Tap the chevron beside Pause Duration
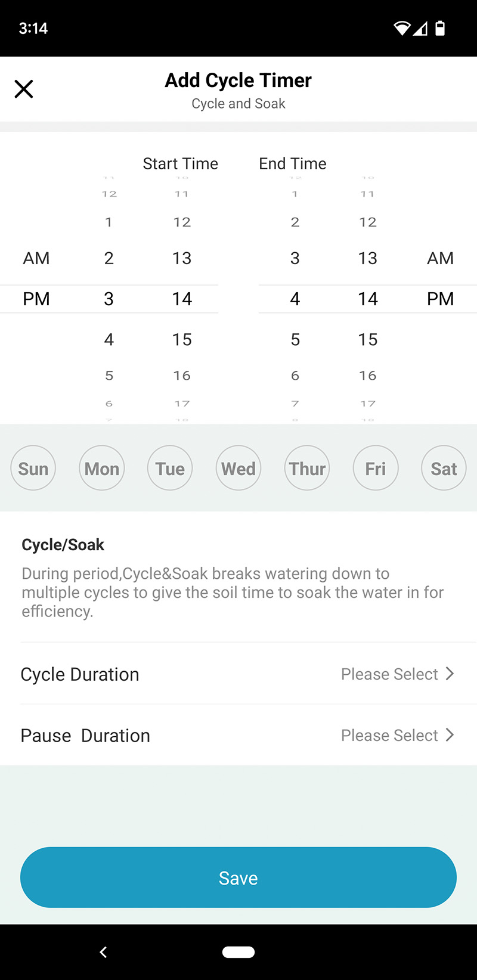The image size is (477, 980). (450, 735)
